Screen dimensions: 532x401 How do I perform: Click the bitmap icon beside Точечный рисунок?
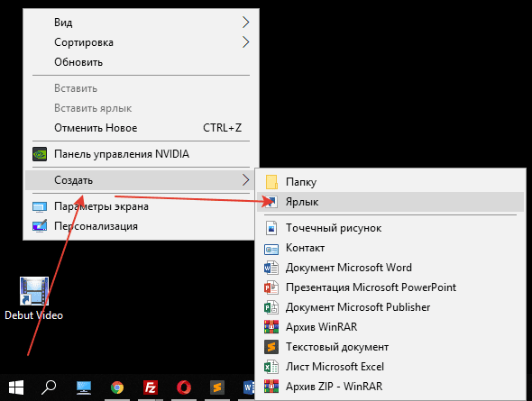click(x=271, y=228)
